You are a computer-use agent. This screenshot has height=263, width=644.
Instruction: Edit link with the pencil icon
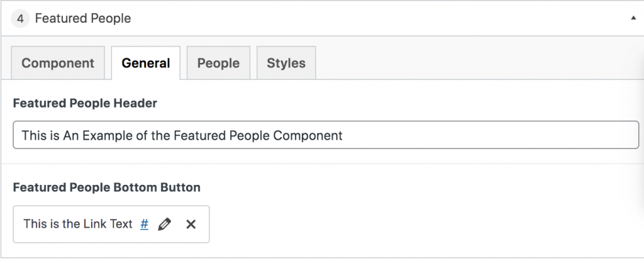click(x=164, y=225)
